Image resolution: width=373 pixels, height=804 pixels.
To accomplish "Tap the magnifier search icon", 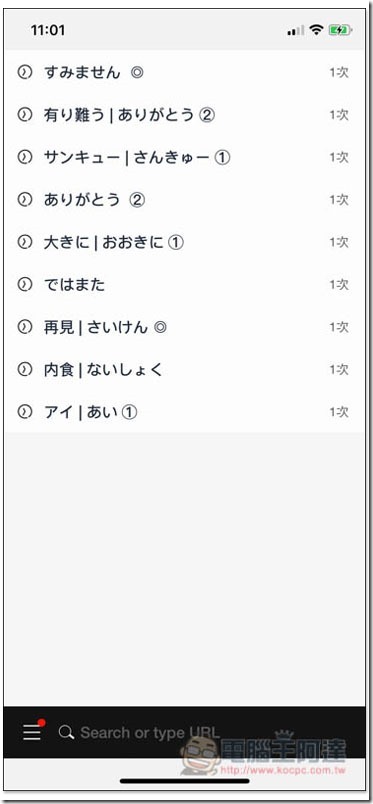I will coord(66,732).
